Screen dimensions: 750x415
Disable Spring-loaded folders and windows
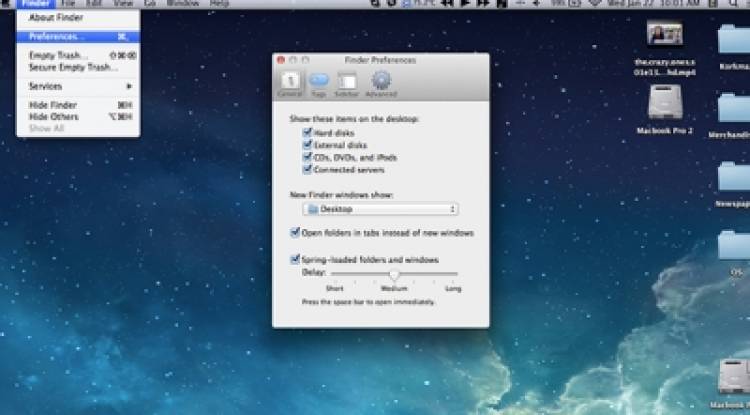pos(295,260)
